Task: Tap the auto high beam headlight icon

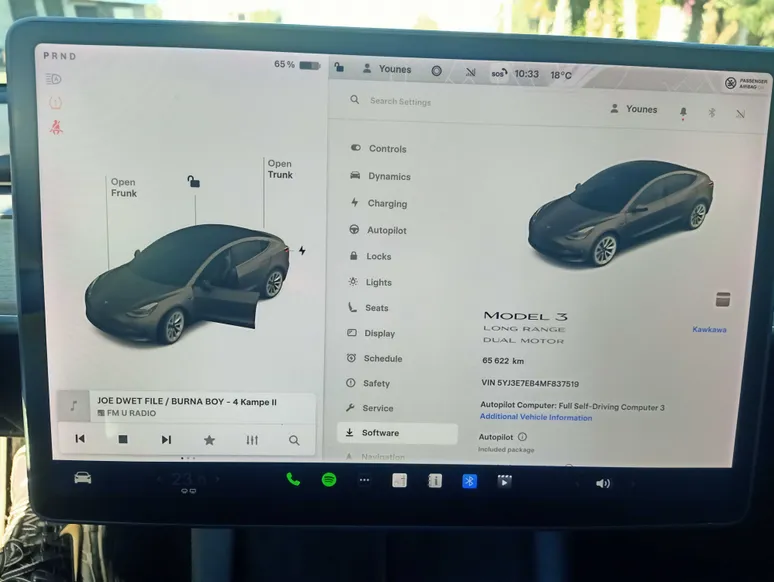Action: (53, 78)
